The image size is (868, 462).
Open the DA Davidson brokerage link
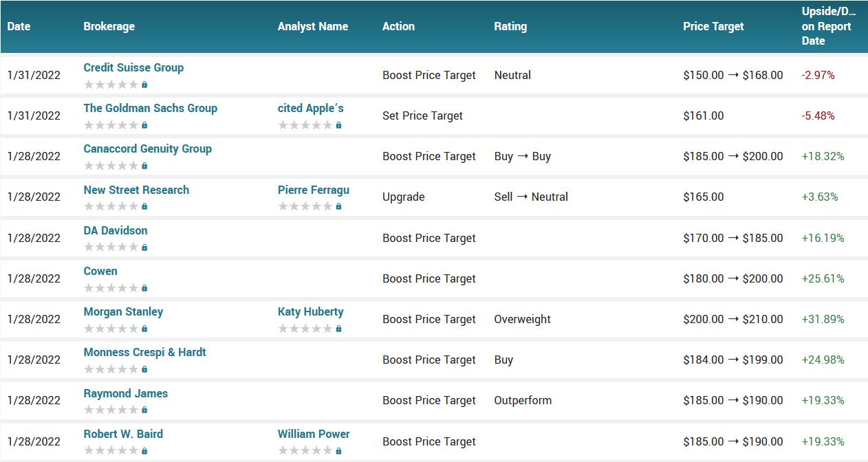click(116, 230)
